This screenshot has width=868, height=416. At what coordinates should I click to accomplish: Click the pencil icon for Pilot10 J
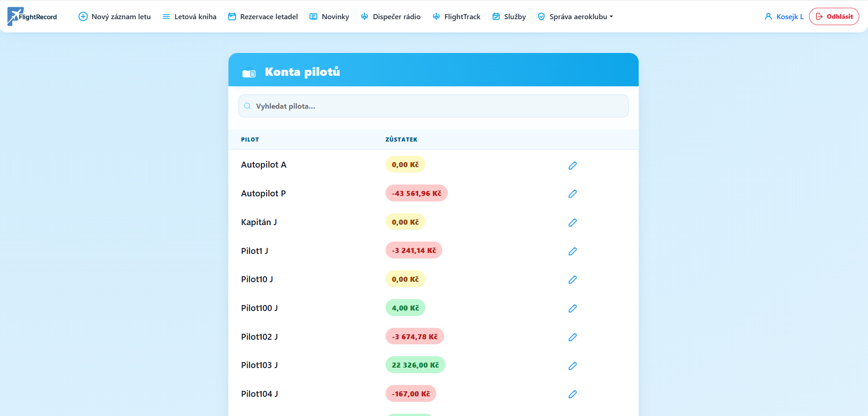pos(572,279)
